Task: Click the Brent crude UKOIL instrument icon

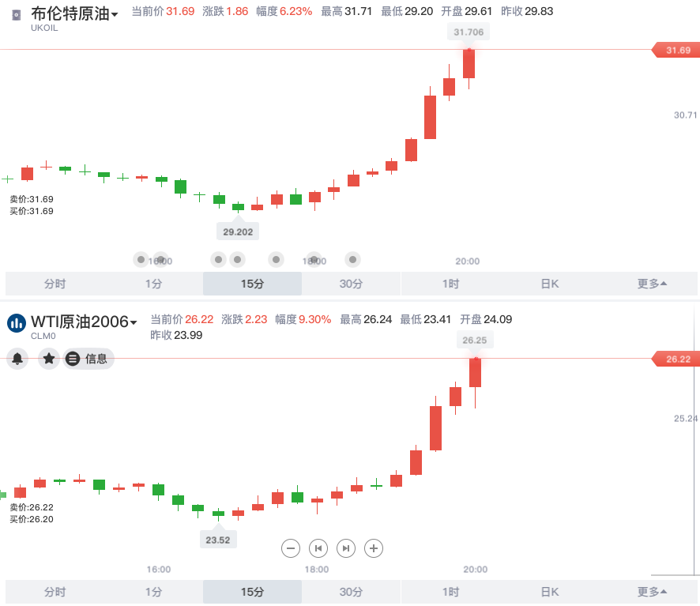Action: click(17, 15)
